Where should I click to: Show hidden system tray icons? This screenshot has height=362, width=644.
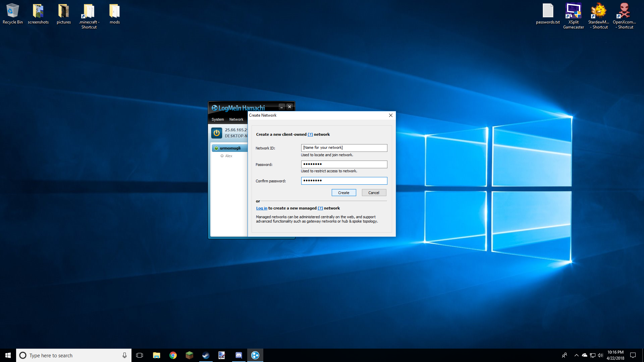[x=576, y=355]
